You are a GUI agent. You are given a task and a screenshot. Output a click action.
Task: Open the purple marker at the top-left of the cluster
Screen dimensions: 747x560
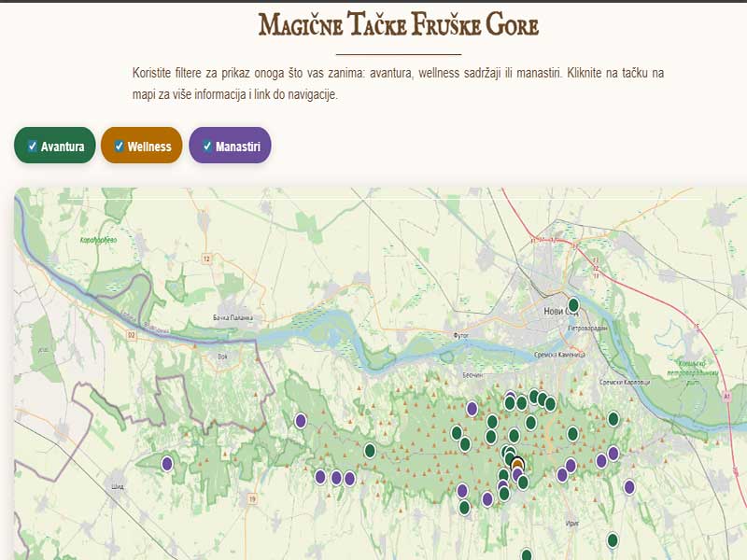[x=471, y=408]
